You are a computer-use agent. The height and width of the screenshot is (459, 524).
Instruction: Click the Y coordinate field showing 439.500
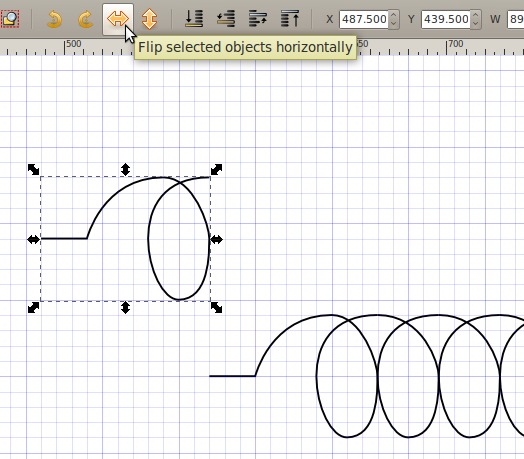[x=446, y=19]
